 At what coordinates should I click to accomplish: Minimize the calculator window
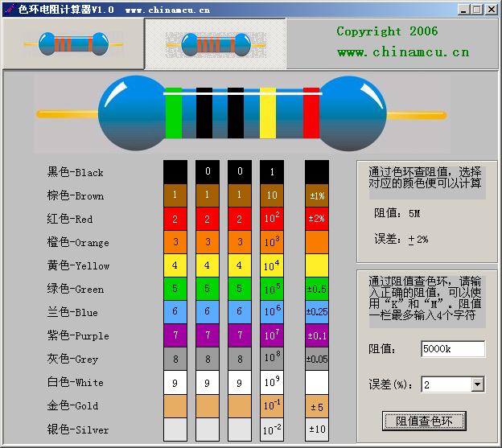point(463,10)
